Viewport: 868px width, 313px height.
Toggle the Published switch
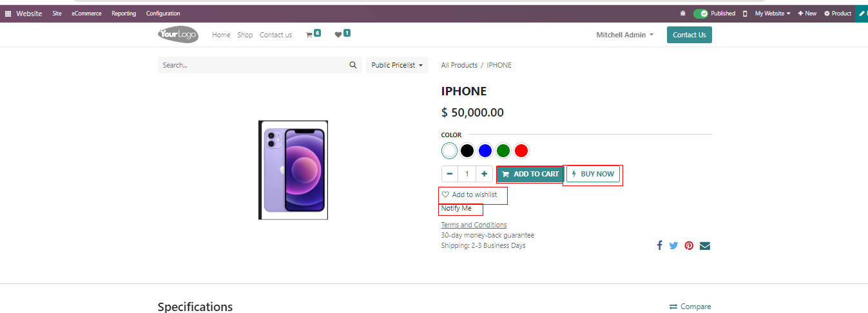pyautogui.click(x=700, y=14)
